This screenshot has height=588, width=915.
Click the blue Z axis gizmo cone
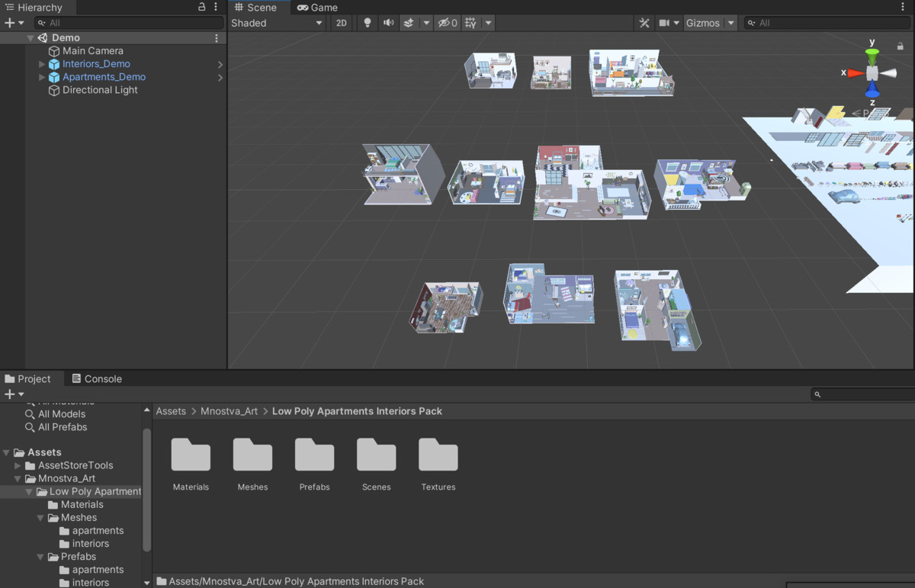pyautogui.click(x=872, y=90)
